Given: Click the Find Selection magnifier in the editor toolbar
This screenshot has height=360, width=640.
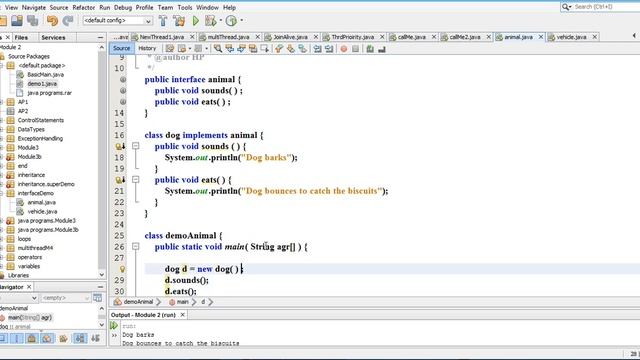Looking at the screenshot, I should click(218, 49).
